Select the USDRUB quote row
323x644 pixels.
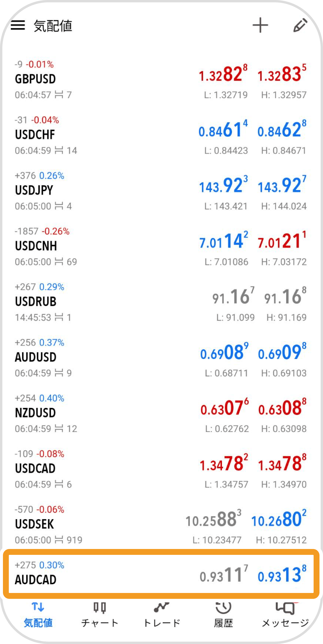[x=161, y=302]
